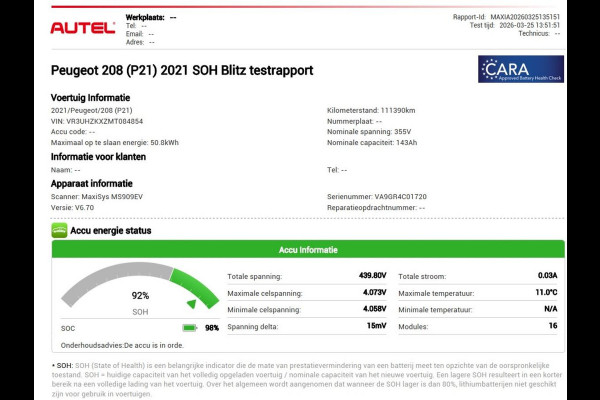
Task: Select the Scanner MaxiSys MS909EV line
Action: coord(97,197)
